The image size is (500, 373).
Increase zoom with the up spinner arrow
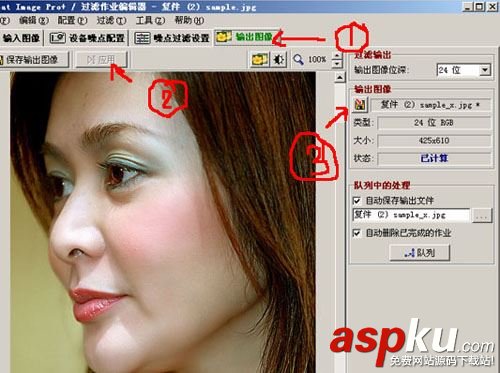point(337,56)
